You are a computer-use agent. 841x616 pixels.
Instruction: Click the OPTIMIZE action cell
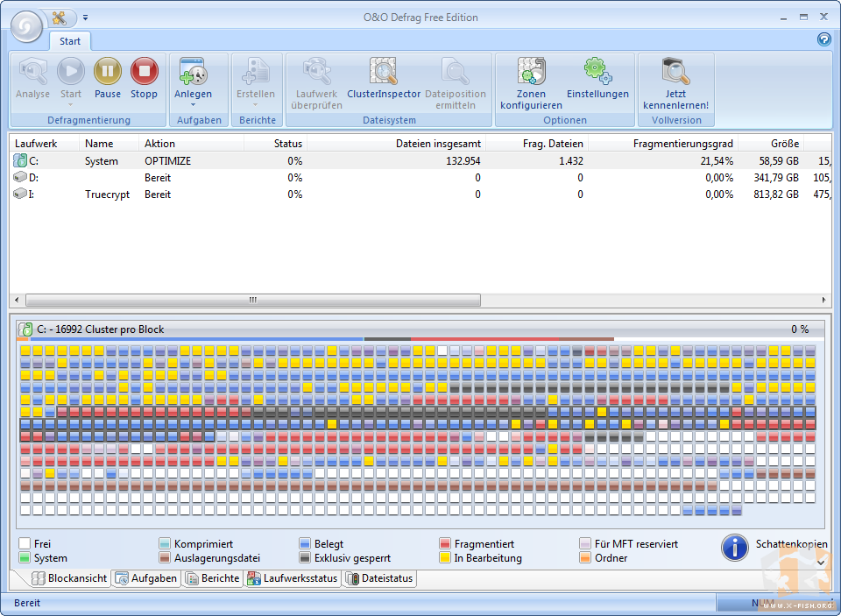click(x=168, y=161)
